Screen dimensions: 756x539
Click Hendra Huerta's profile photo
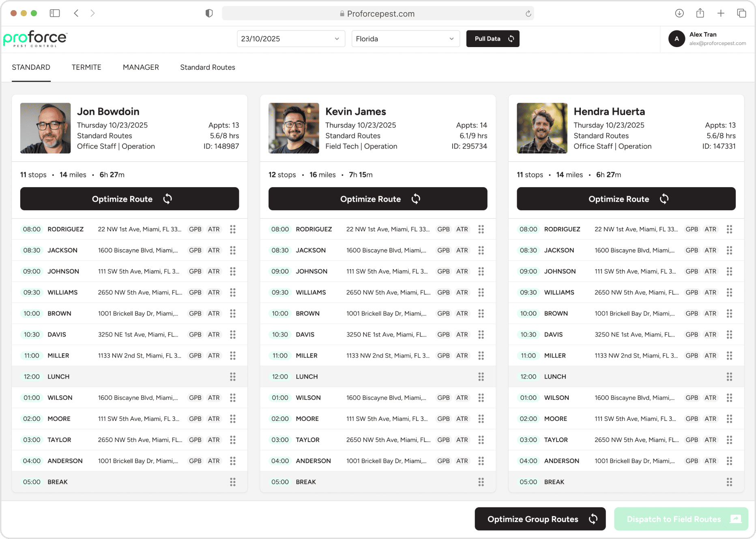pyautogui.click(x=542, y=128)
